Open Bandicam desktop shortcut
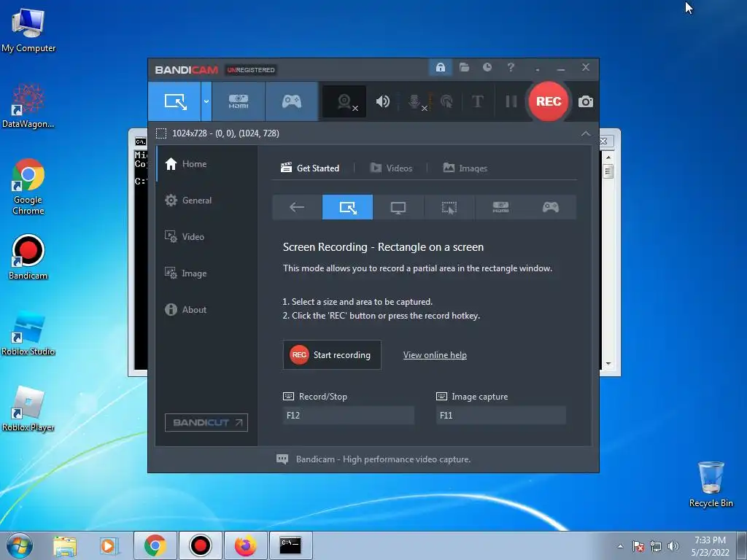The height and width of the screenshot is (560, 747). pyautogui.click(x=28, y=257)
